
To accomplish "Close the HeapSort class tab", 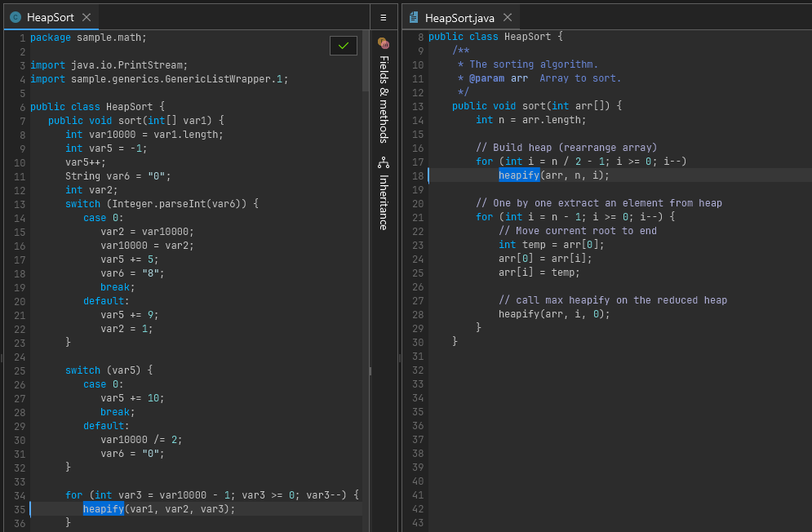I will pos(87,17).
